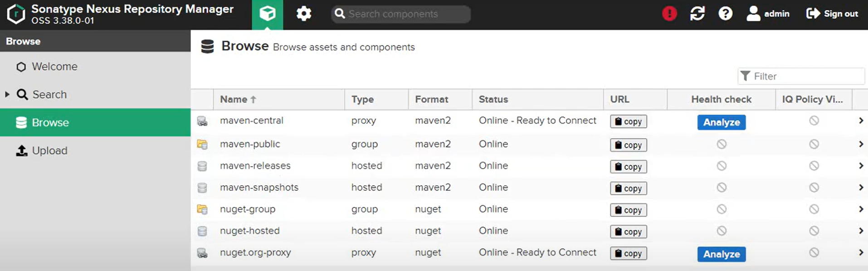This screenshot has height=271, width=868.
Task: Copy the maven-public URL
Action: coord(629,145)
